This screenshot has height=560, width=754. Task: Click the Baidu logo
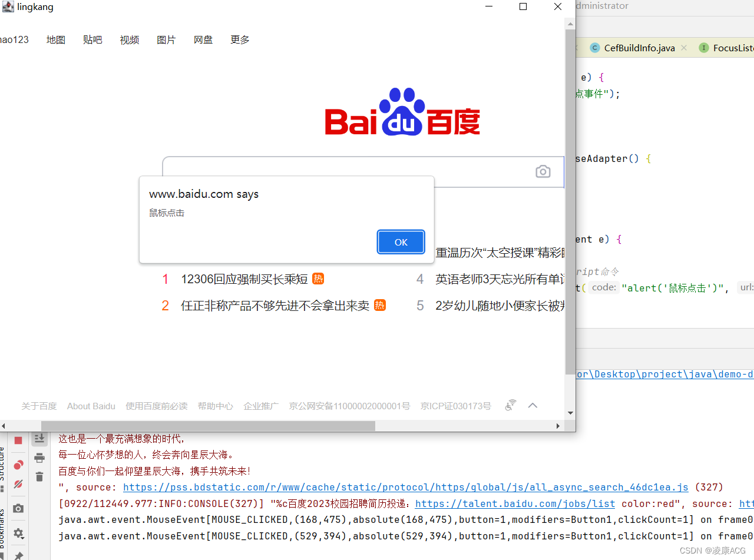(x=402, y=112)
